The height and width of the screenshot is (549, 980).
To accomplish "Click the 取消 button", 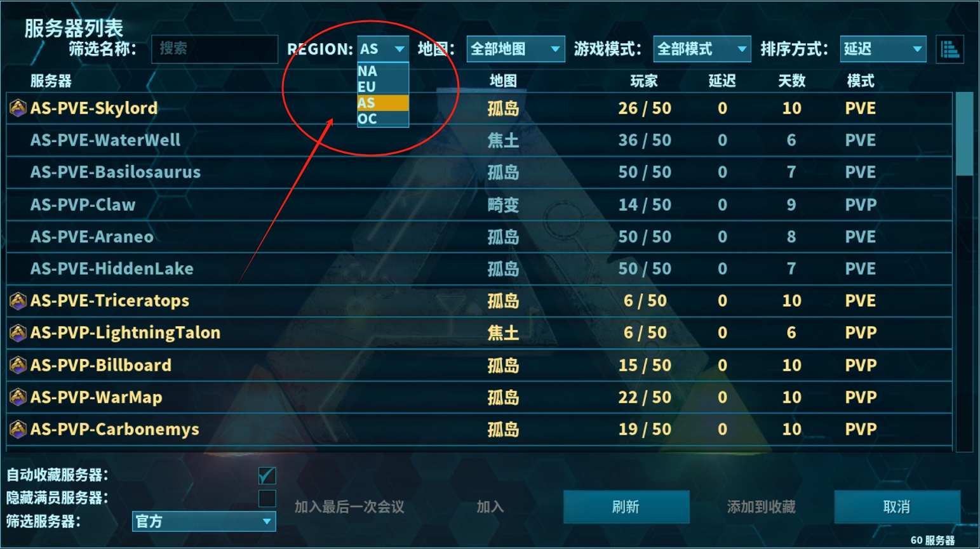I will [897, 506].
